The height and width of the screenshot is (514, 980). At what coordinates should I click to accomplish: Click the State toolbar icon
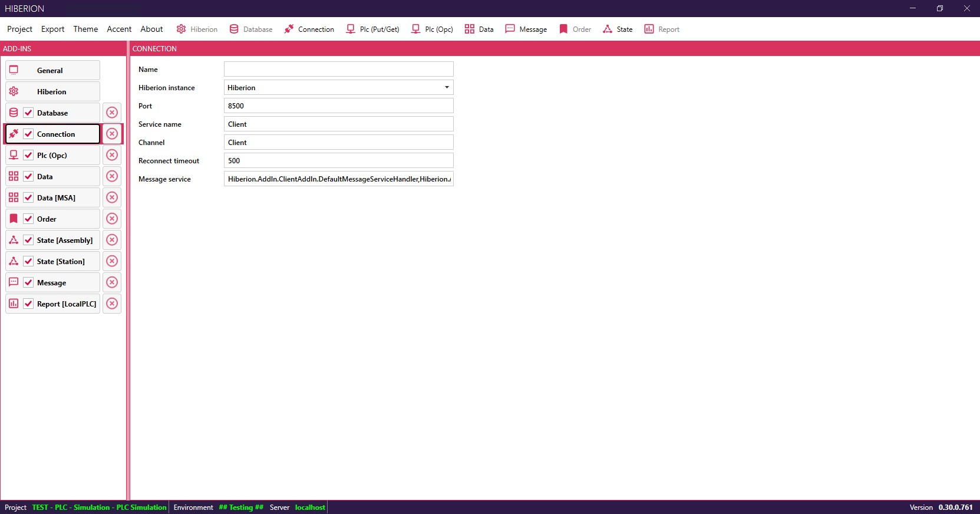(608, 29)
